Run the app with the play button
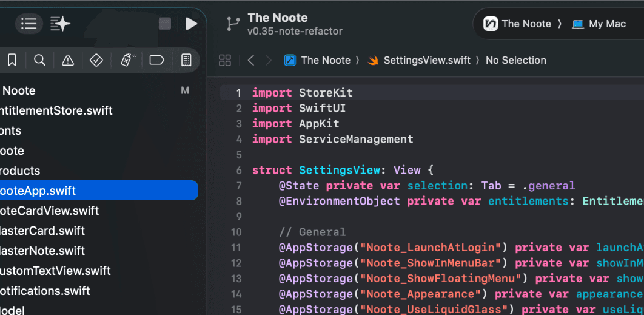This screenshot has height=315, width=644. click(191, 24)
